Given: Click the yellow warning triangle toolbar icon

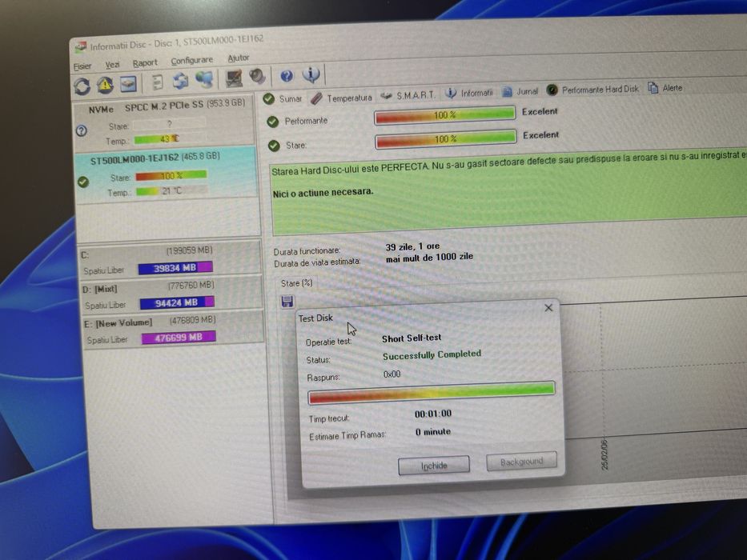Looking at the screenshot, I should click(106, 85).
